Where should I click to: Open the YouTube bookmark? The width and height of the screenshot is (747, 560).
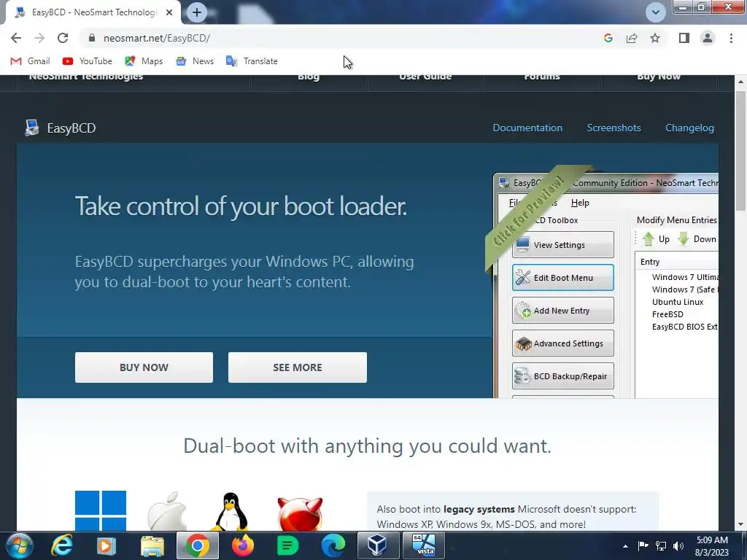pos(88,61)
